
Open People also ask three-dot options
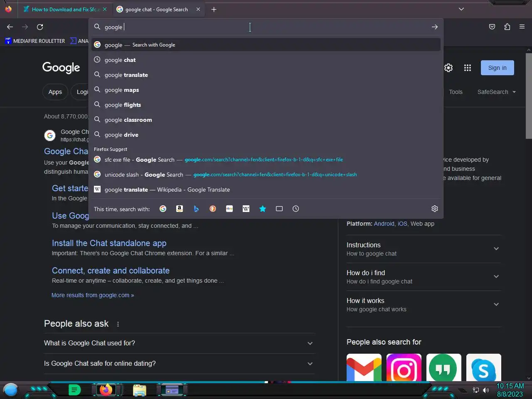118,324
